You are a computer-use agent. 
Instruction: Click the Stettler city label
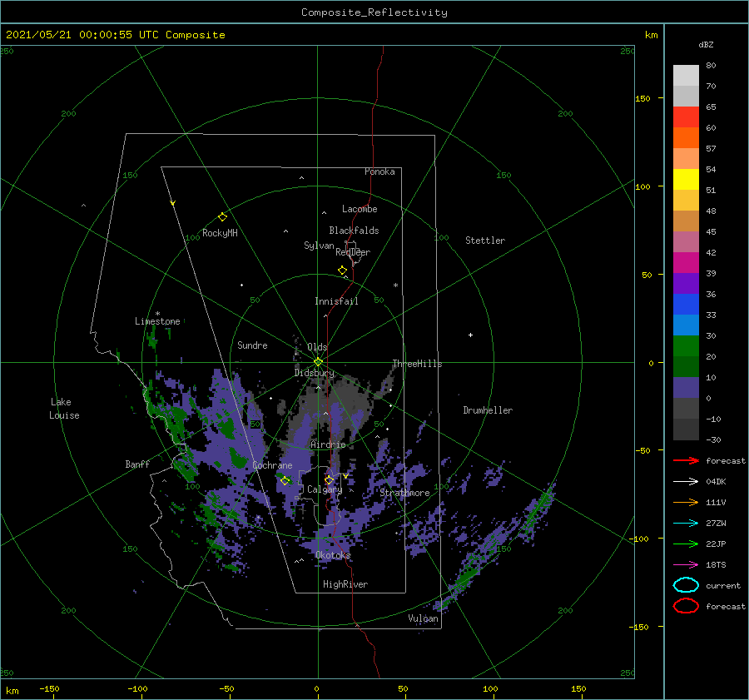[485, 241]
